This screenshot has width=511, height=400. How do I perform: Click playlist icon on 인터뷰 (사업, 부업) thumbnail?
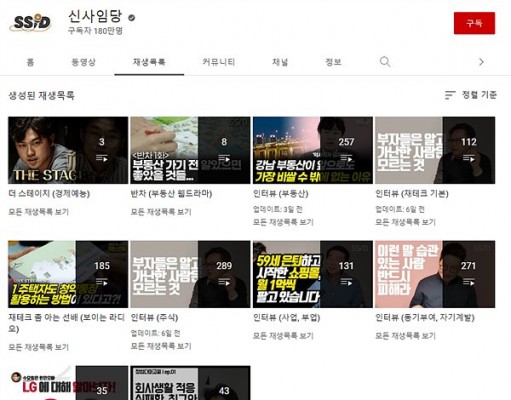[x=346, y=282]
